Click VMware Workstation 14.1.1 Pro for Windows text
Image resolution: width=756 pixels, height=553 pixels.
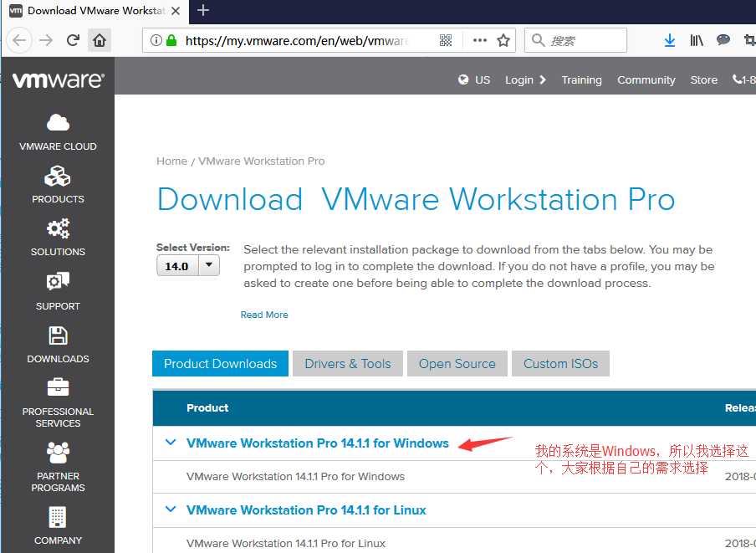[295, 476]
